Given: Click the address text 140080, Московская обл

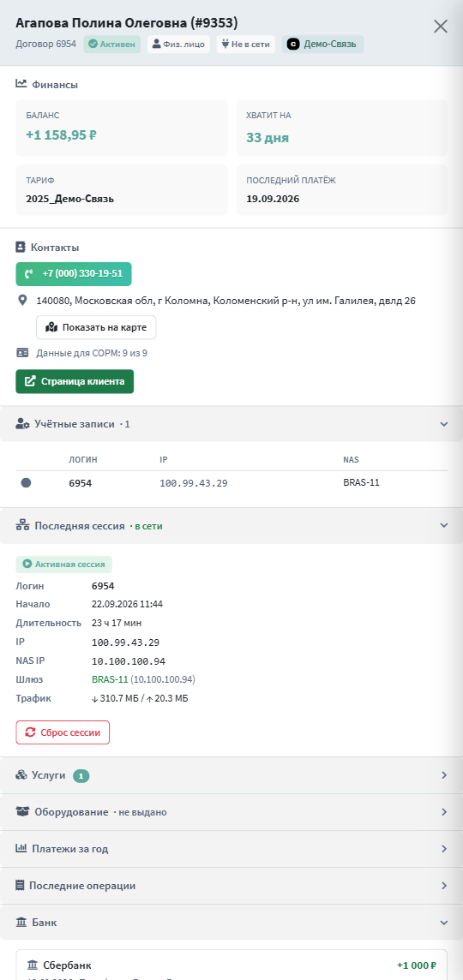Looking at the screenshot, I should 225,301.
